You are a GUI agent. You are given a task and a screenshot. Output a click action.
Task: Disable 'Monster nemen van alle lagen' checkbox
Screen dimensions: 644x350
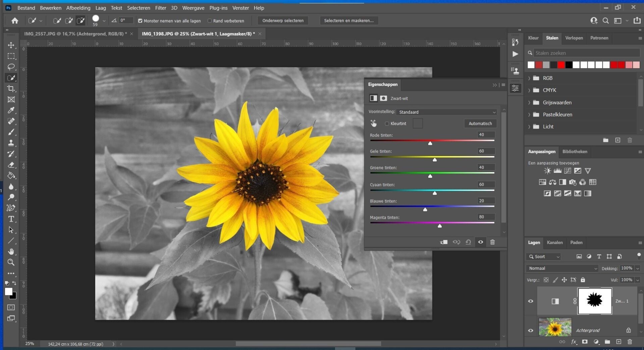pos(140,21)
